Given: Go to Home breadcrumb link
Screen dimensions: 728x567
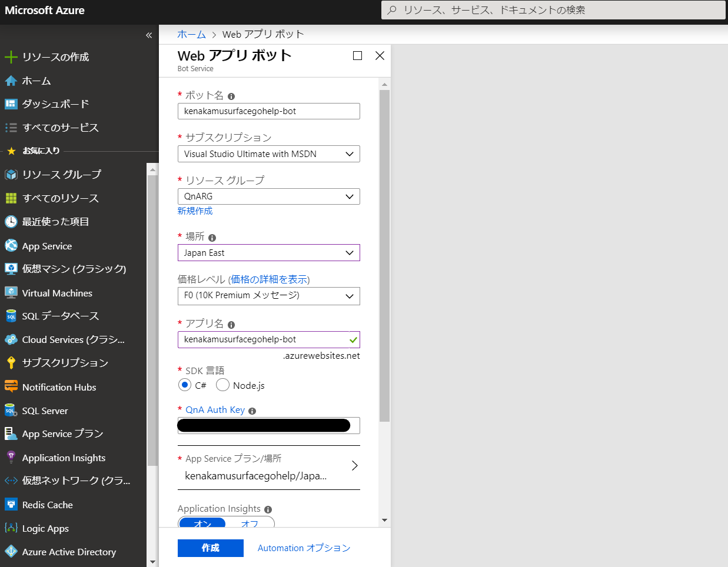Looking at the screenshot, I should [191, 35].
